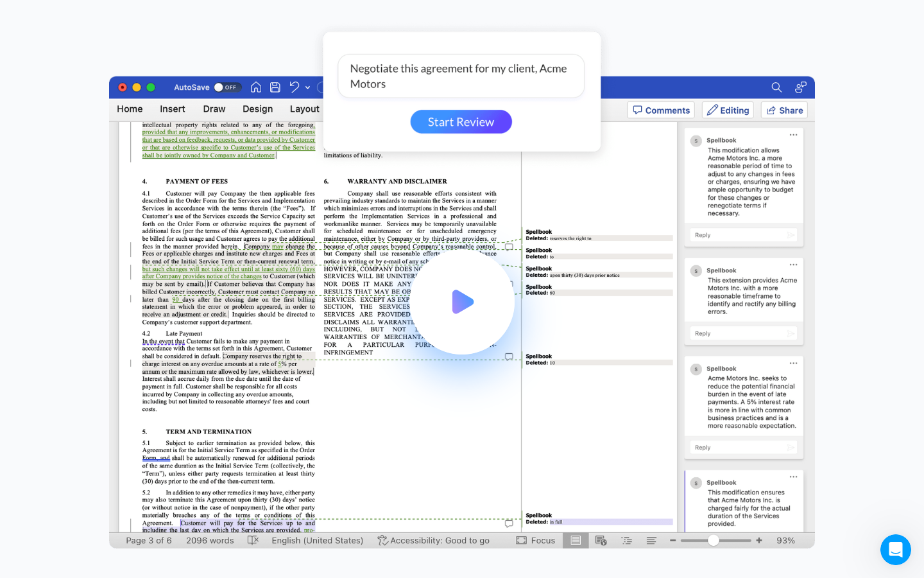Screen dimensions: 924x578
Task: Click the 93% zoom level
Action: click(x=786, y=541)
